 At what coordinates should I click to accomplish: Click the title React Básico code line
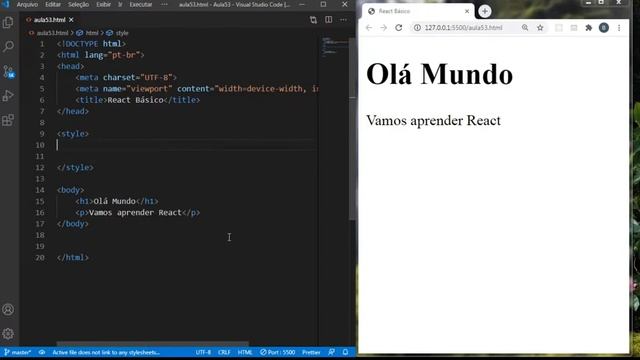click(138, 100)
